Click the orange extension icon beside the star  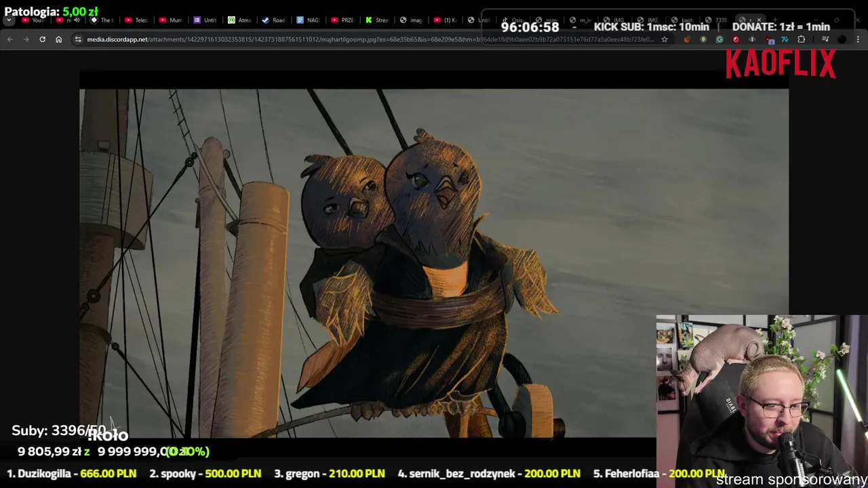click(687, 39)
